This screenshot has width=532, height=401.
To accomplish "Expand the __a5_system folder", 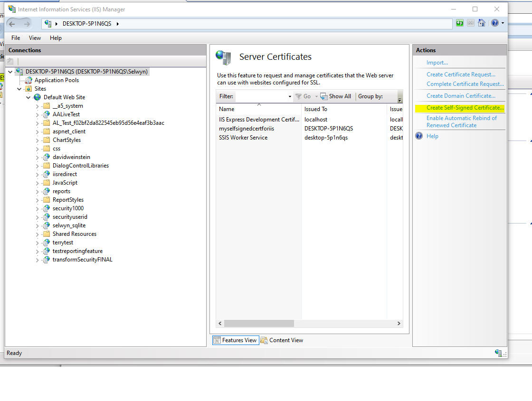I will pos(38,106).
